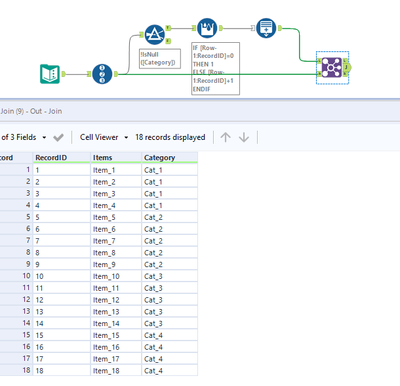Select Cat_4 cell in Item_15 row
Screen dimensions: 400x386
pos(170,335)
